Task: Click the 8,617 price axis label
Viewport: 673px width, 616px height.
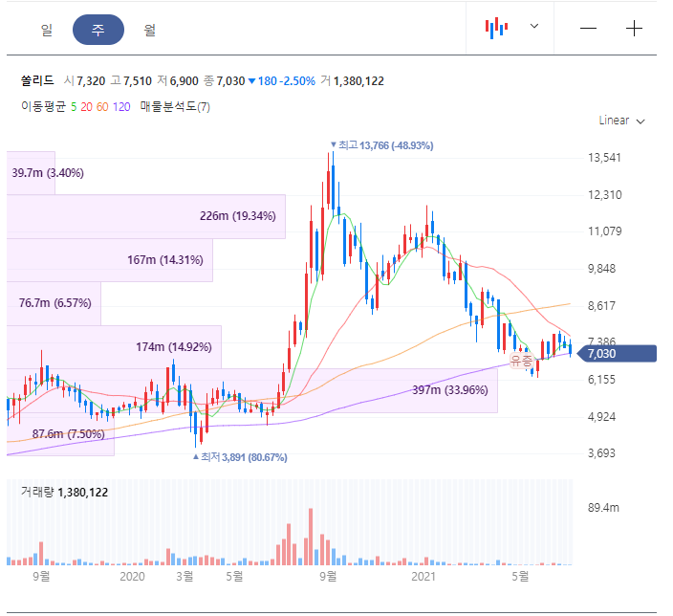Action: coord(601,306)
